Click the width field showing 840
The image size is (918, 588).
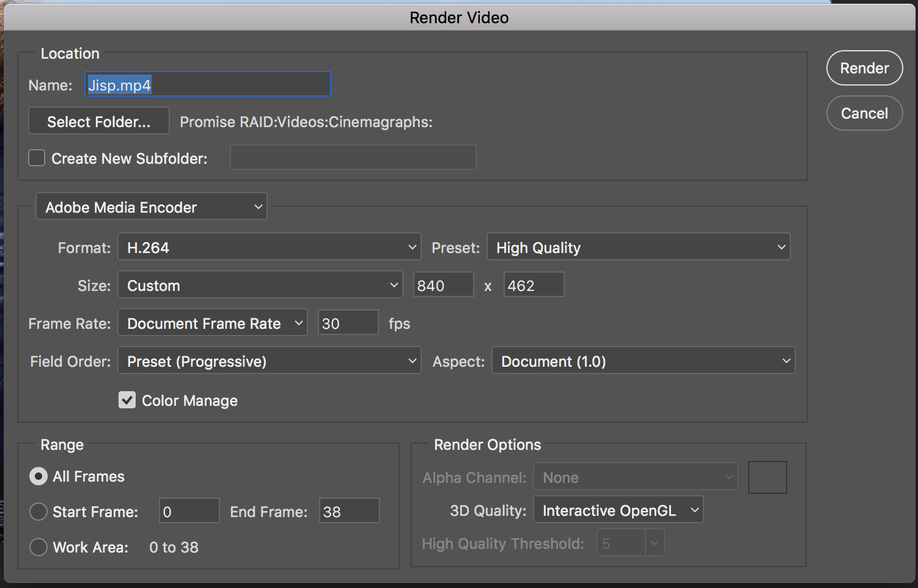[444, 285]
